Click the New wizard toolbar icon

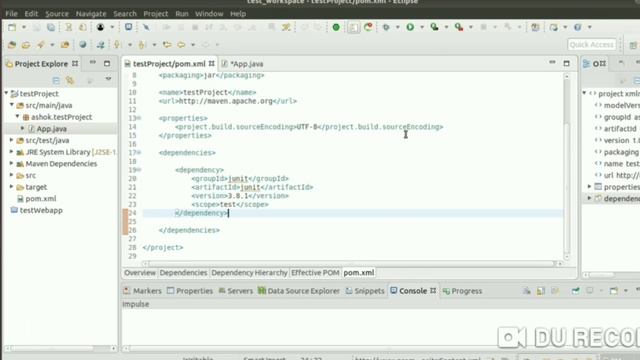coord(12,27)
